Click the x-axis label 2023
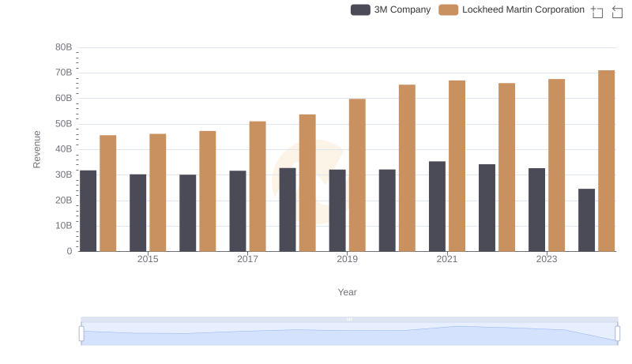 pos(547,259)
